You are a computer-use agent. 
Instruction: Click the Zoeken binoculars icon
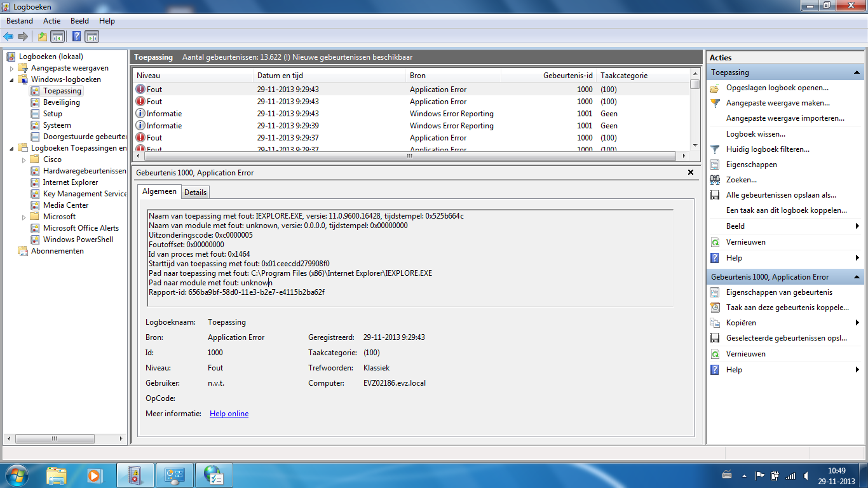pyautogui.click(x=715, y=180)
